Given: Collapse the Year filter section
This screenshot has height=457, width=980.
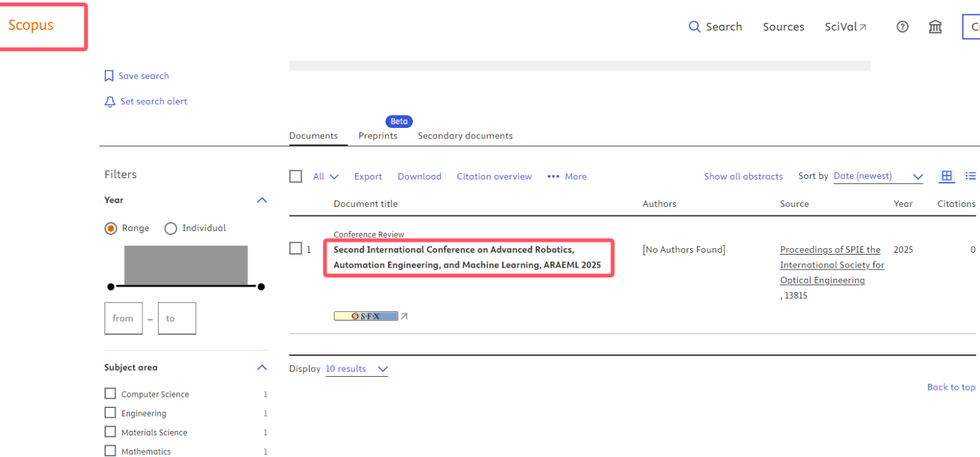Looking at the screenshot, I should click(x=262, y=200).
